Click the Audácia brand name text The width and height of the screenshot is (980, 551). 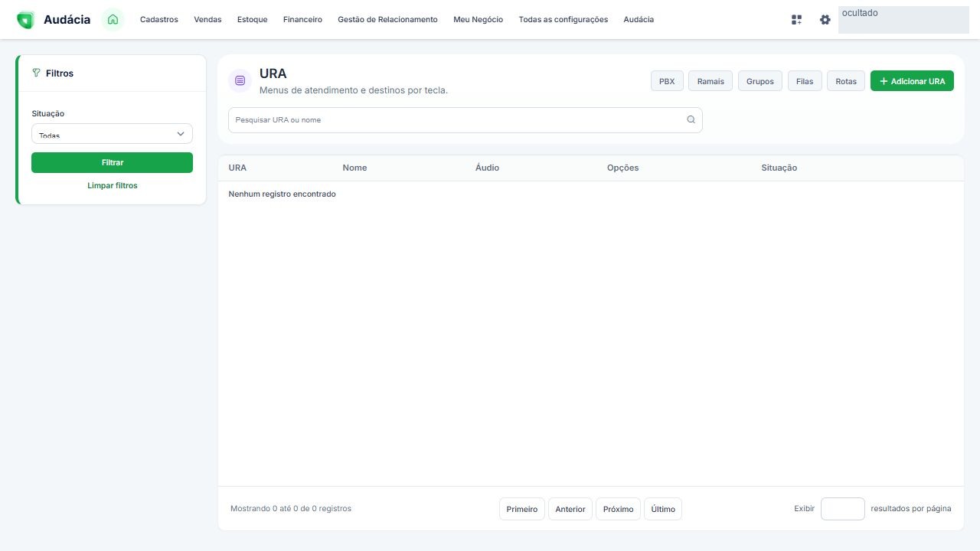tap(67, 20)
